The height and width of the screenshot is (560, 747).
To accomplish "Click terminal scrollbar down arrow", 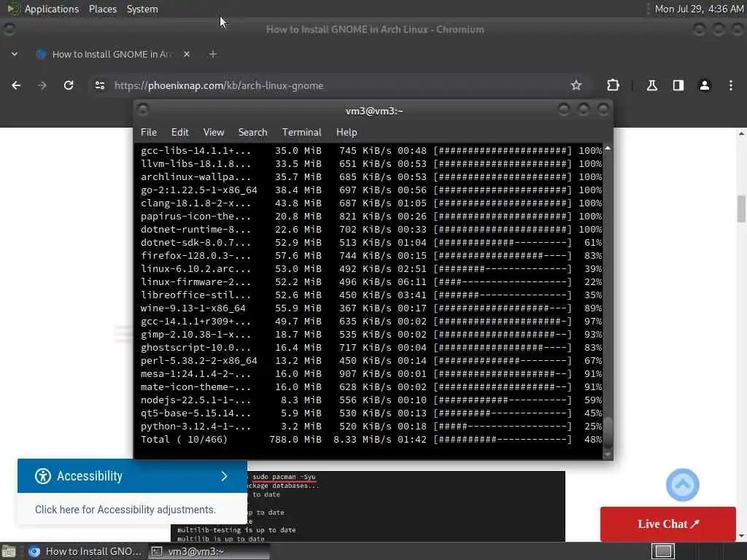I will coord(608,455).
